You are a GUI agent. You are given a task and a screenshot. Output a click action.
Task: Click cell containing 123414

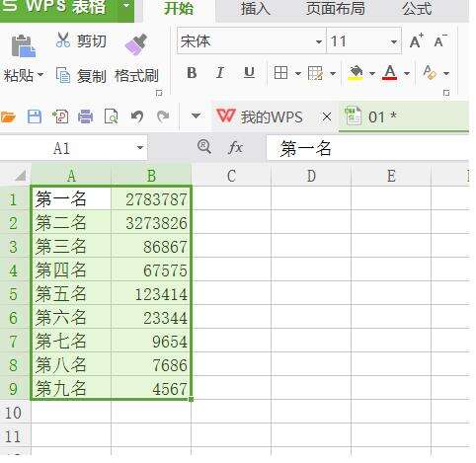(151, 293)
